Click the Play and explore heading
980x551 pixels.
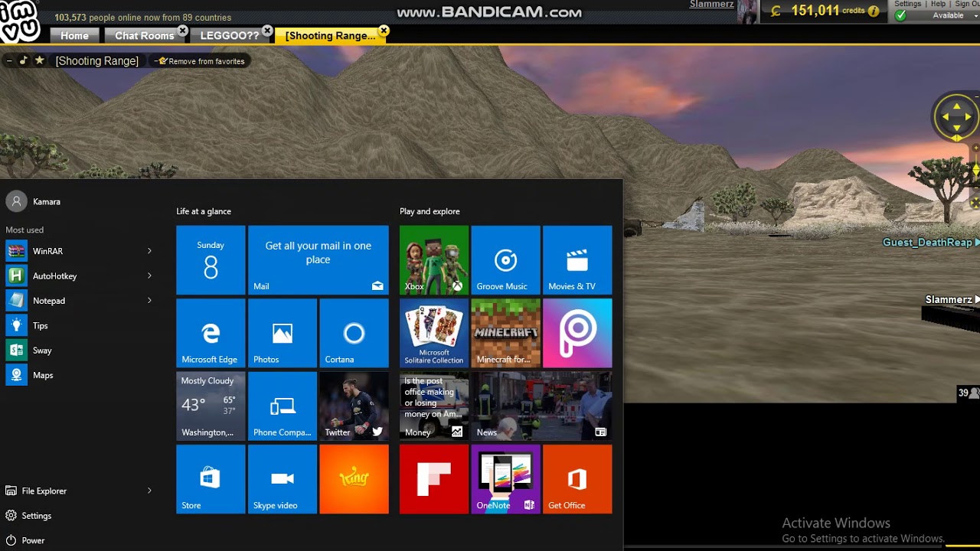(x=430, y=211)
